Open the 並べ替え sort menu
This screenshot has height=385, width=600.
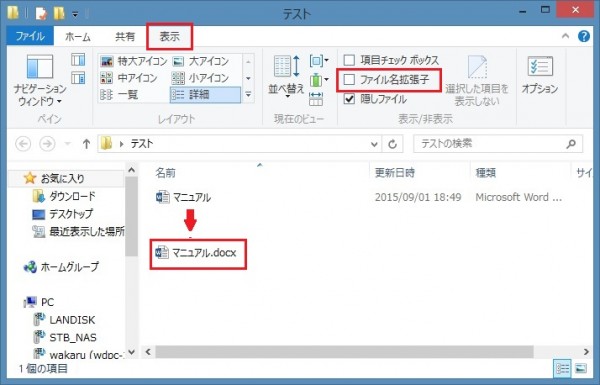pyautogui.click(x=286, y=76)
